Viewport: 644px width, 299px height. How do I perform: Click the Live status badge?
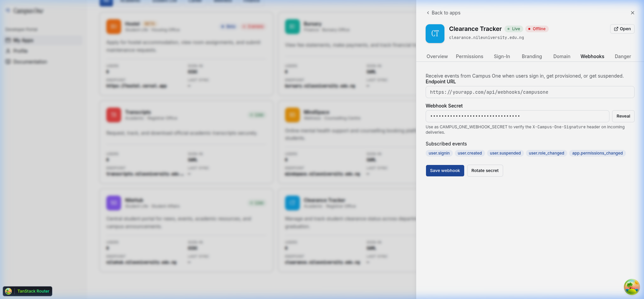point(514,29)
